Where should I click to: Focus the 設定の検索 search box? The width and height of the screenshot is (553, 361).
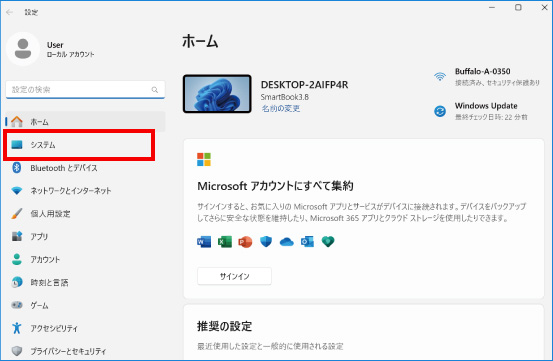click(x=85, y=90)
